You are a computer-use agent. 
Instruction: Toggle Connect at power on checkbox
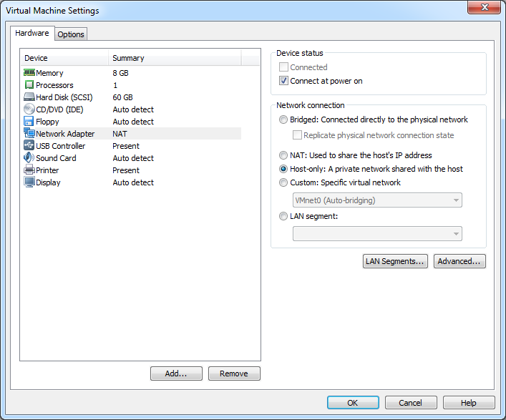[x=284, y=81]
